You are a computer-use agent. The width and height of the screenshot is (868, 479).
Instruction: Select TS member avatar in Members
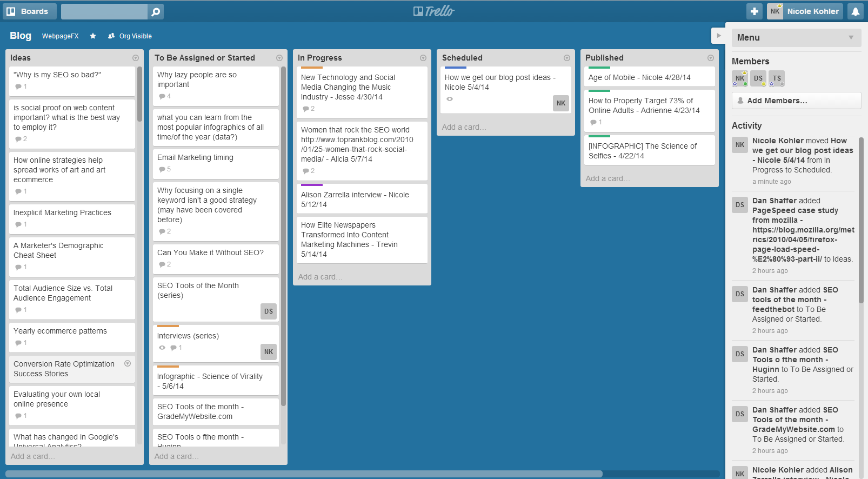777,78
